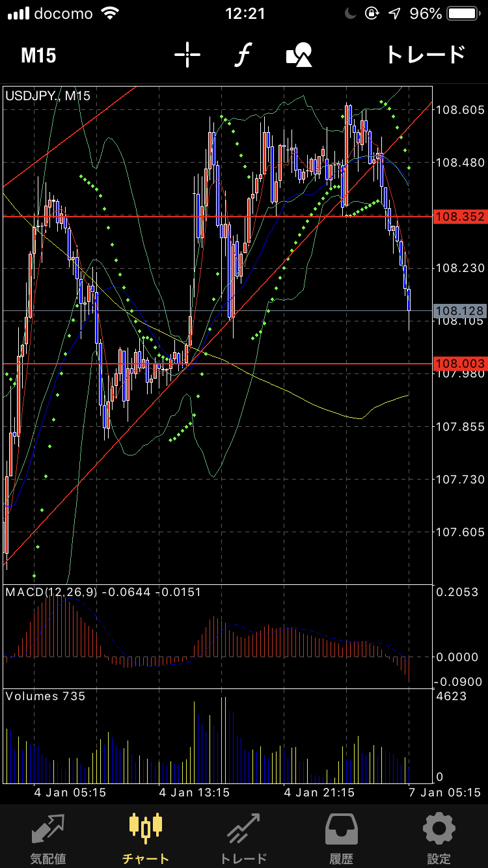
Task: Change the M15 timeframe selector
Action: tap(38, 55)
